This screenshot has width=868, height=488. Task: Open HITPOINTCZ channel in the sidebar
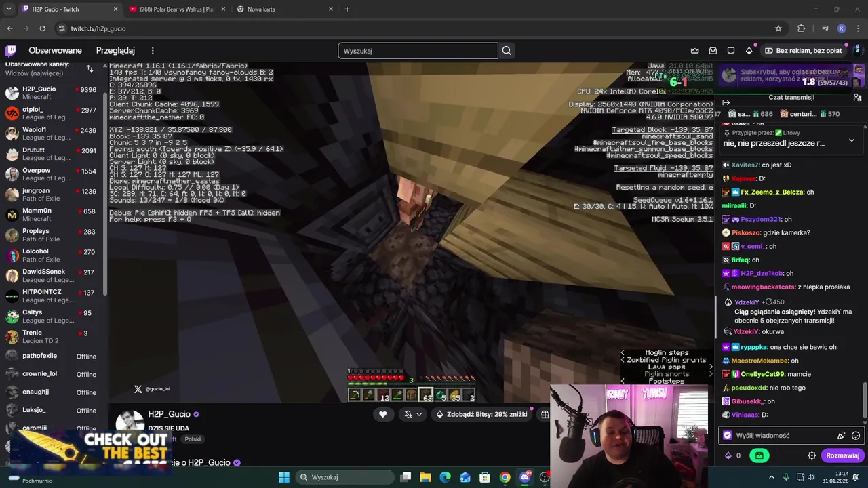point(52,296)
